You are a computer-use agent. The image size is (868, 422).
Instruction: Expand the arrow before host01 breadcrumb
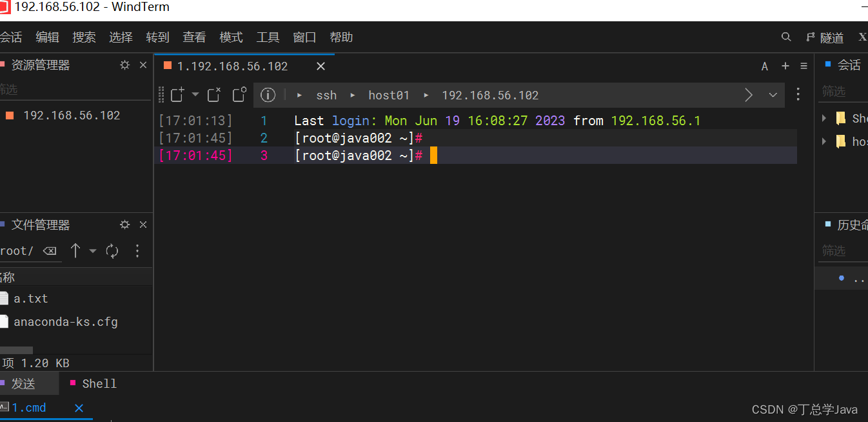pyautogui.click(x=353, y=95)
